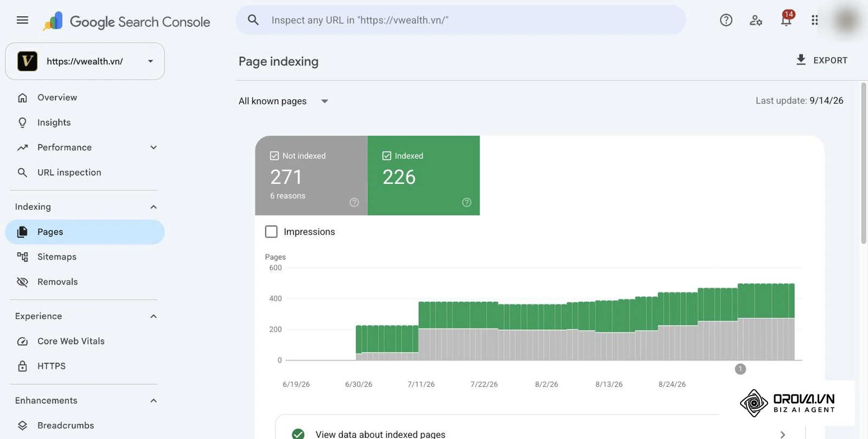Viewport: 868px width, 439px height.
Task: Click the 8/24/26 axis date label
Action: click(x=672, y=384)
